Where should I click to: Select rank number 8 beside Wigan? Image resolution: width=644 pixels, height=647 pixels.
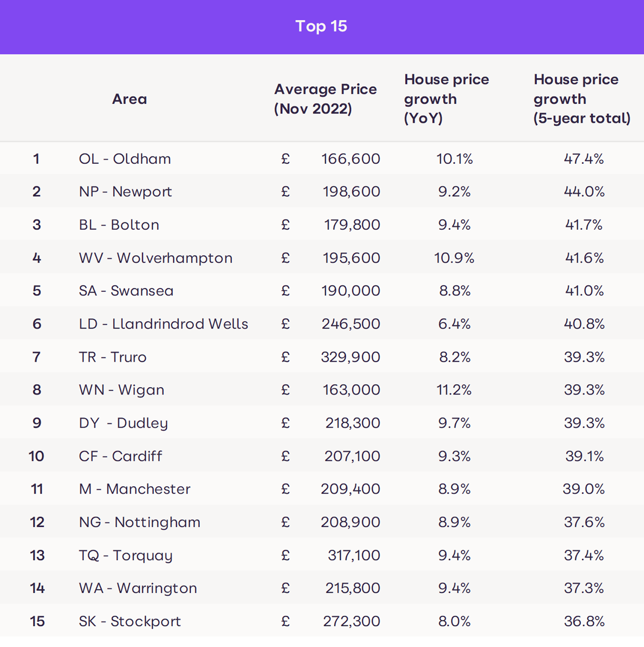point(37,390)
